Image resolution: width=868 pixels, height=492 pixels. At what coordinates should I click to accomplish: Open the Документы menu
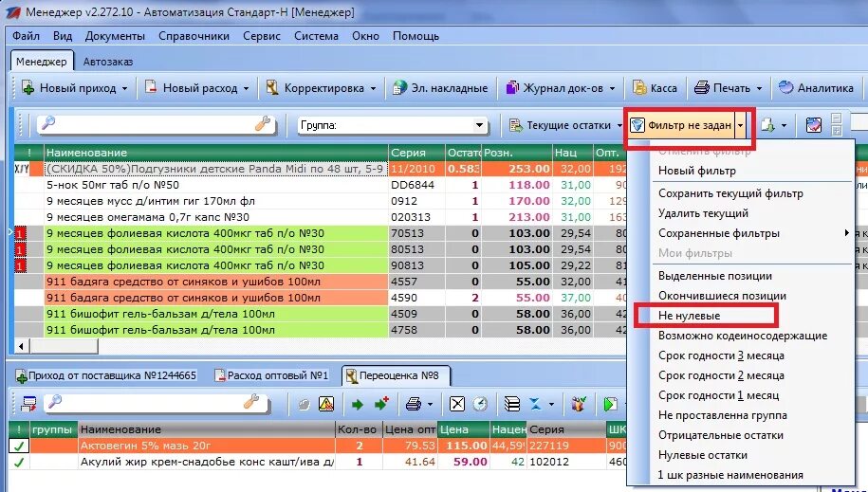coord(115,36)
